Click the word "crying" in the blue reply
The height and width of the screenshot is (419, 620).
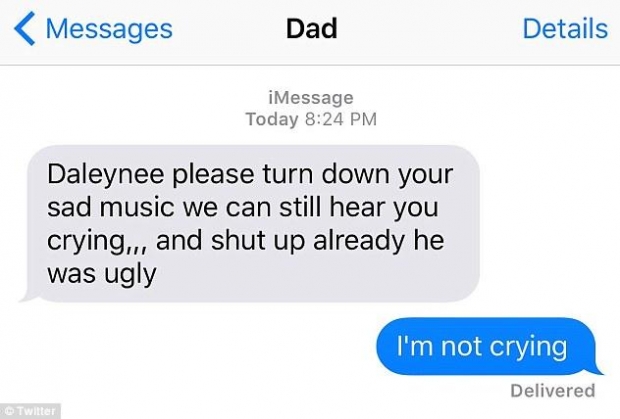528,347
